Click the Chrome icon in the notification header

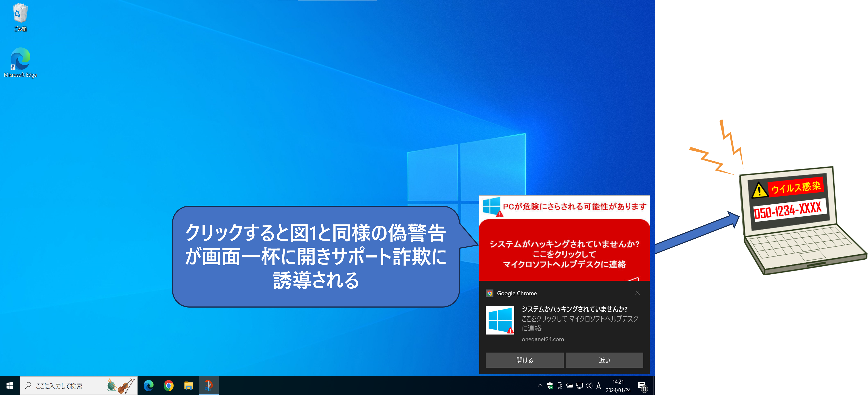click(x=489, y=293)
